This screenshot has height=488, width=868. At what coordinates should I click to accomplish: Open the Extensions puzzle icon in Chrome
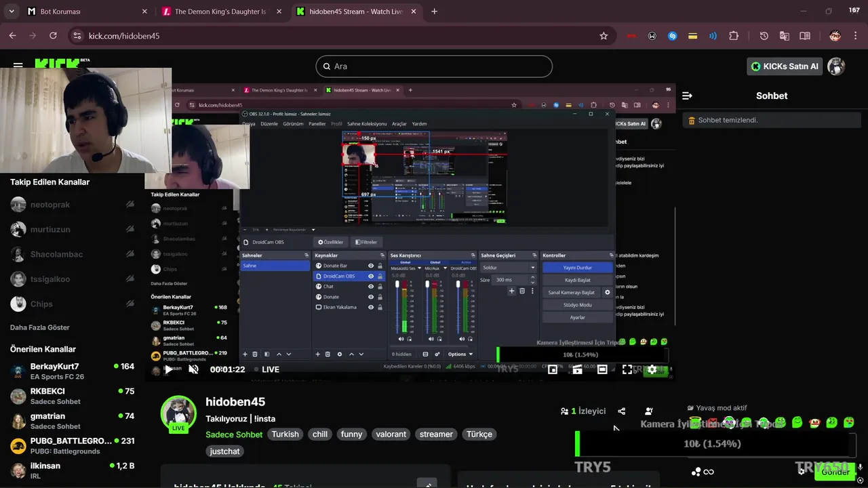point(734,36)
